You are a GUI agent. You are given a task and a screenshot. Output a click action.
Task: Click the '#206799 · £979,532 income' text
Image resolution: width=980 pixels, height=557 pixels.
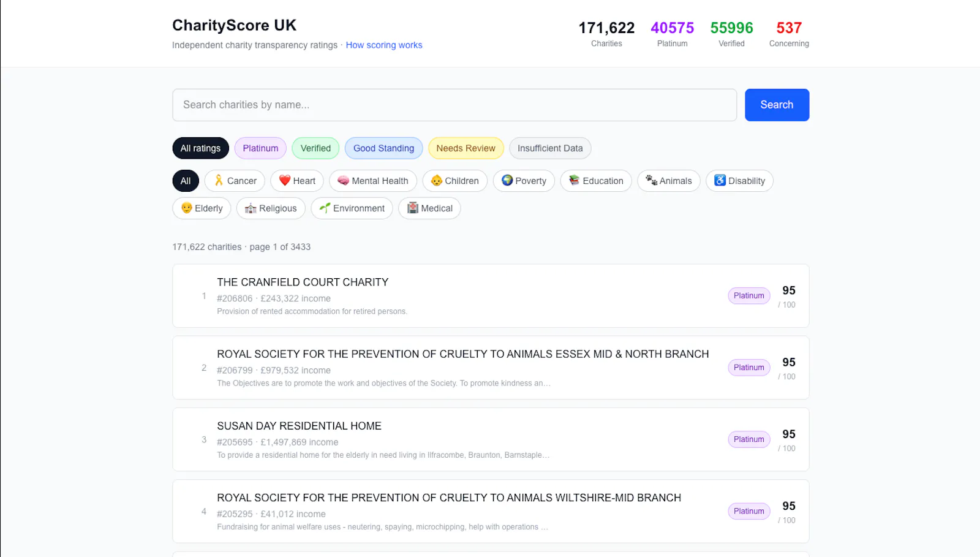coord(274,370)
